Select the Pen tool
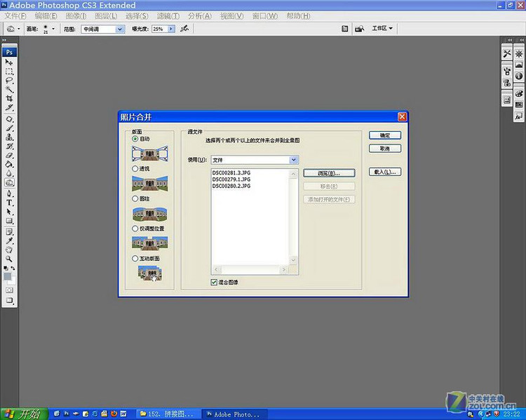The image size is (526, 420). click(9, 194)
